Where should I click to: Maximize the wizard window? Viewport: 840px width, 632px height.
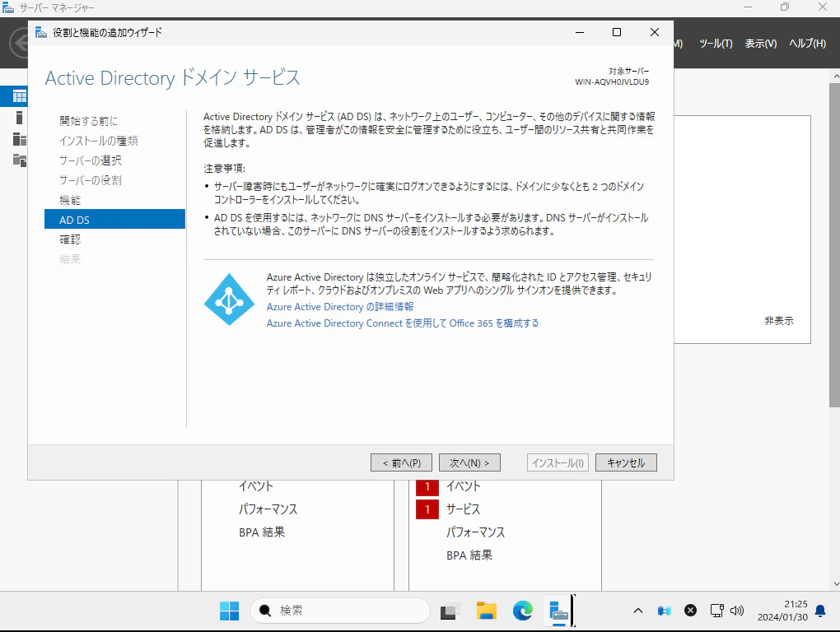(x=617, y=32)
